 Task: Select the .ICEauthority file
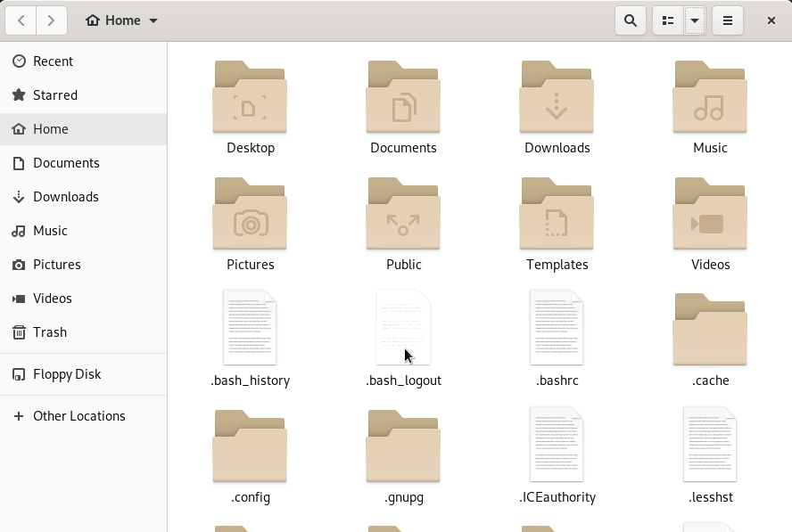point(557,445)
